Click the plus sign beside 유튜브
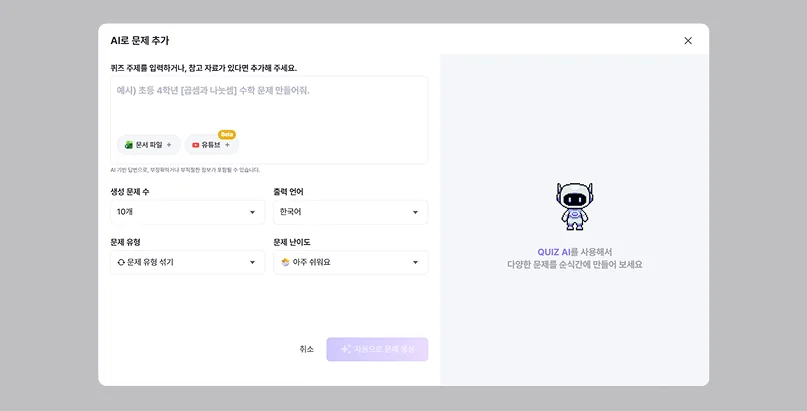807x411 pixels. [x=227, y=145]
